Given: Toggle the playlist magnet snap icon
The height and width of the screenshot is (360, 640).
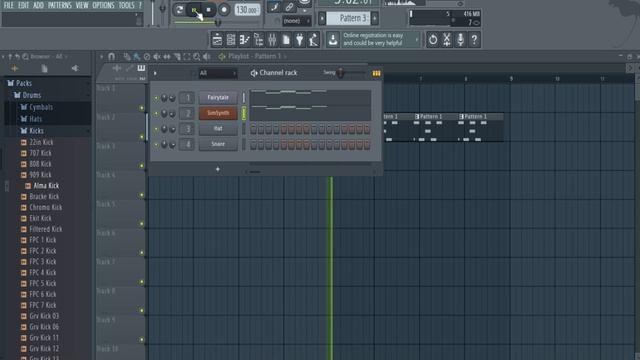Looking at the screenshot, I should (111, 56).
